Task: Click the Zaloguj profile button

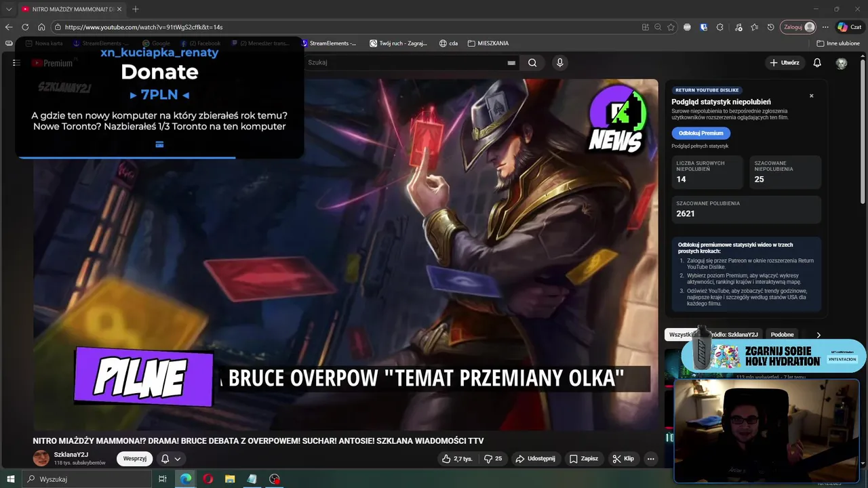Action: pos(798,27)
